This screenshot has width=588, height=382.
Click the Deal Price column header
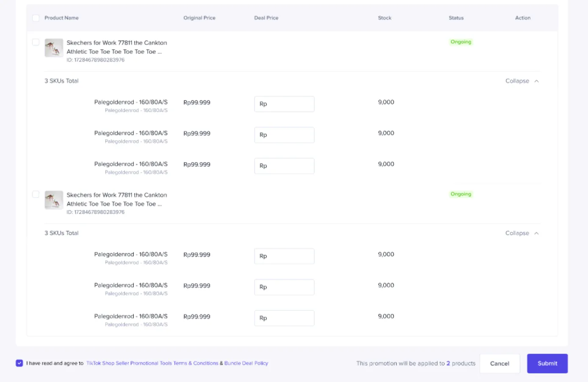[266, 18]
